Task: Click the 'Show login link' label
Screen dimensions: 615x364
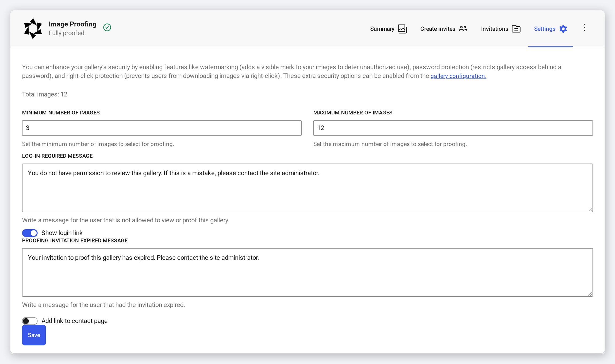Action: (62, 233)
